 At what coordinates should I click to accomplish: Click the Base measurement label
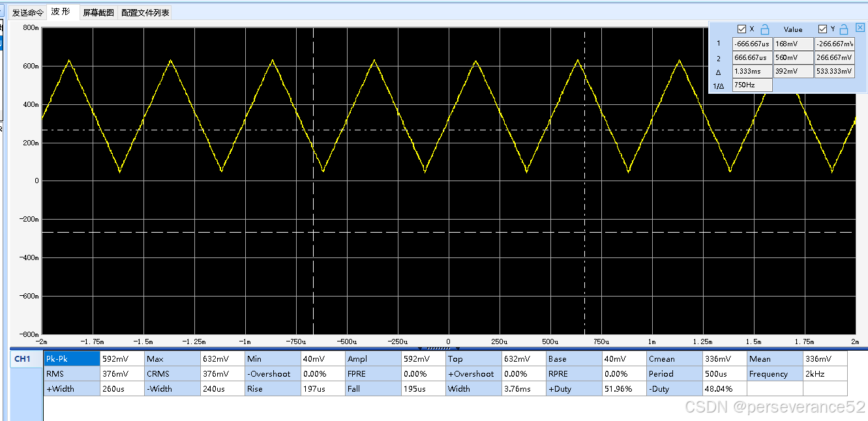click(x=575, y=359)
